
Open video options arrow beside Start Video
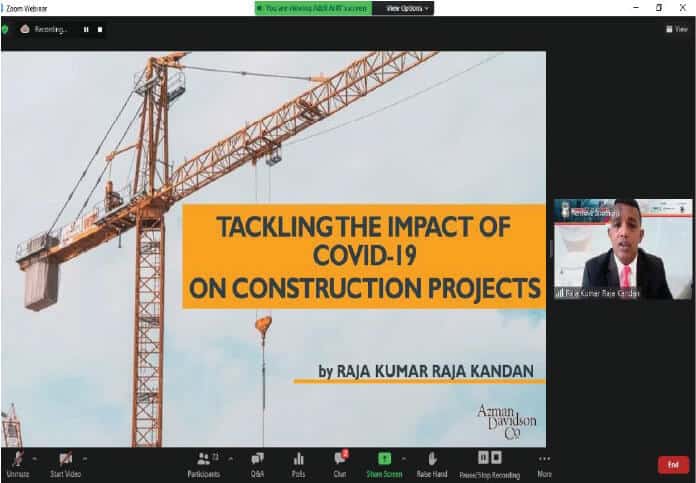tap(85, 459)
